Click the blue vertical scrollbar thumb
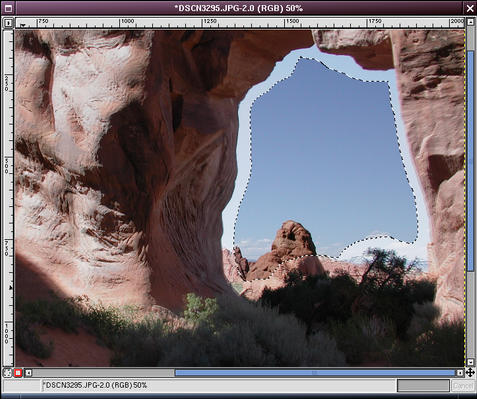 point(470,160)
